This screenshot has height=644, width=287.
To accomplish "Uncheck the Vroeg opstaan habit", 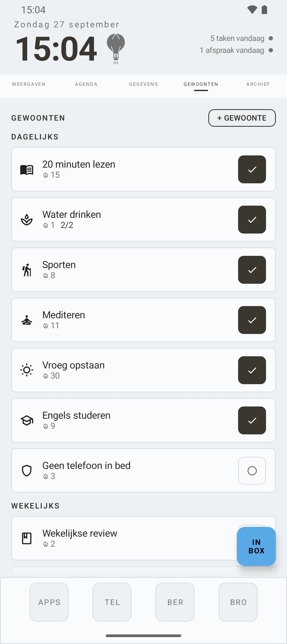I will tap(252, 370).
